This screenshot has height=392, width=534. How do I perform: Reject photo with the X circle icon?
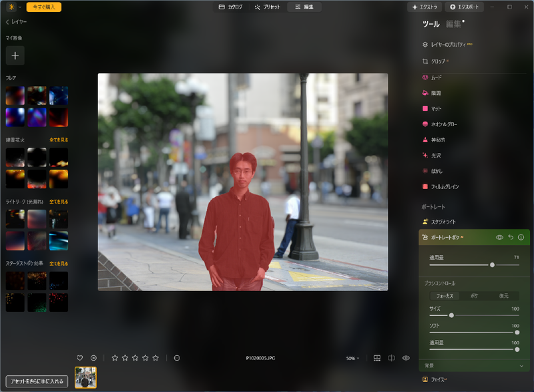93,358
